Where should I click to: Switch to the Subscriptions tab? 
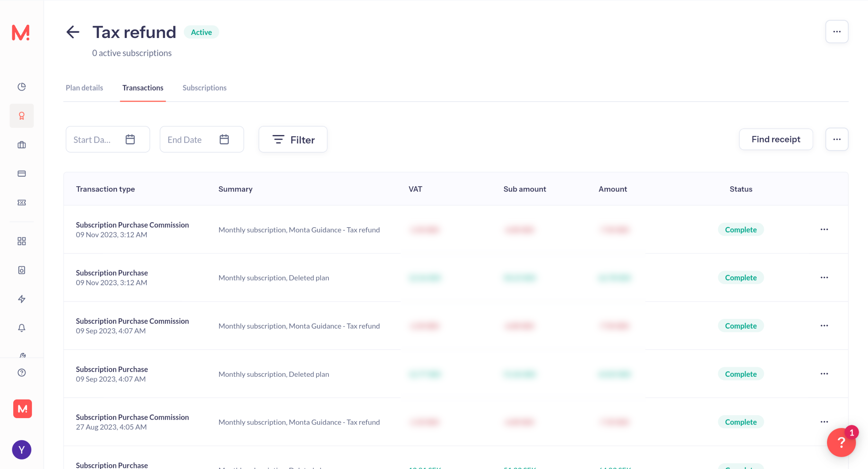coord(204,88)
